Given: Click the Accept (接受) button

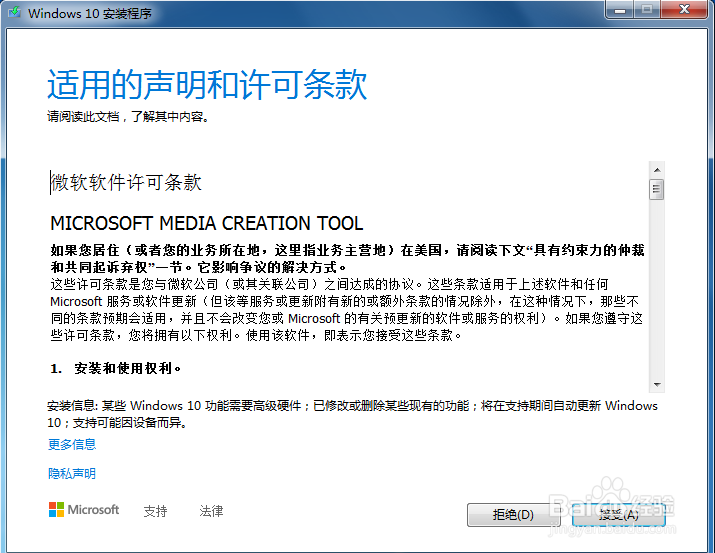Looking at the screenshot, I should [619, 515].
